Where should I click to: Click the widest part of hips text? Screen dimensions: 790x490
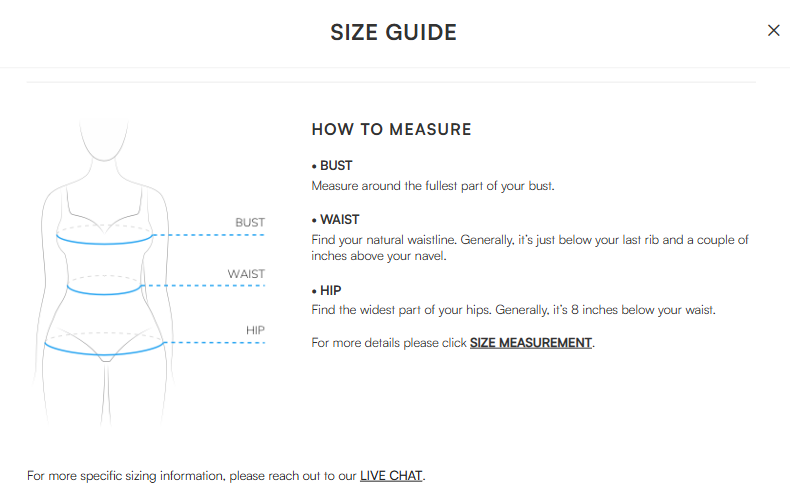coord(513,310)
